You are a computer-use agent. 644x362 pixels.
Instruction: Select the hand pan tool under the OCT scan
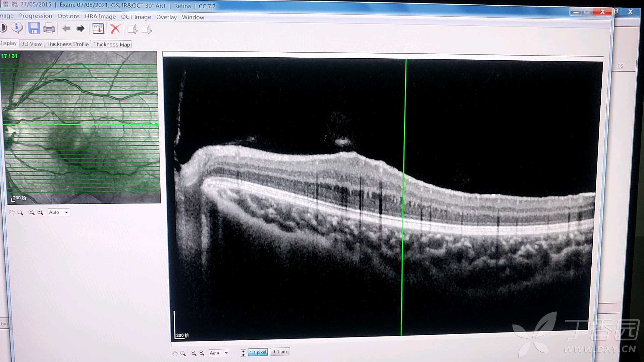pyautogui.click(x=175, y=354)
